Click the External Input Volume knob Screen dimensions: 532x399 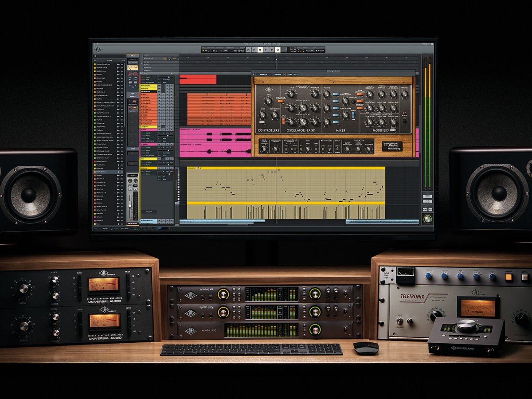[x=345, y=101]
